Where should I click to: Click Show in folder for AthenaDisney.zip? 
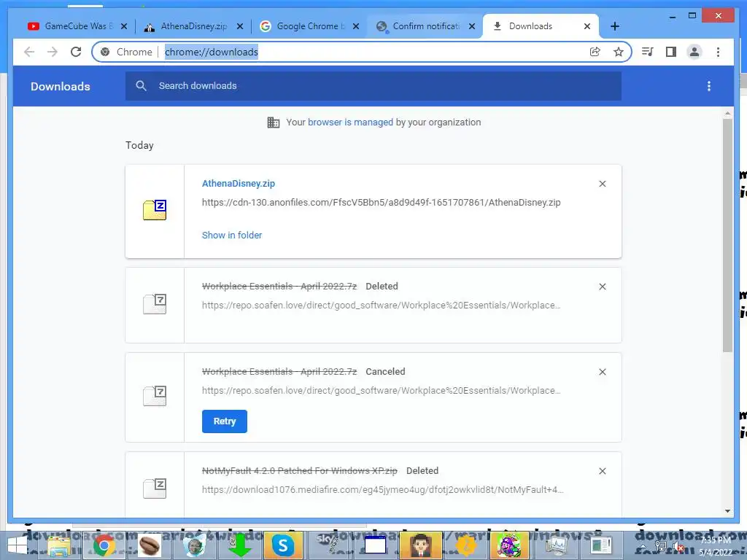click(x=231, y=236)
